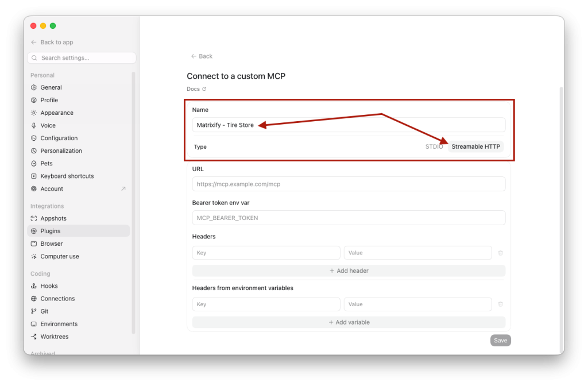Viewport: 588px width, 386px height.
Task: Click the search magnifier icon
Action: coord(34,58)
